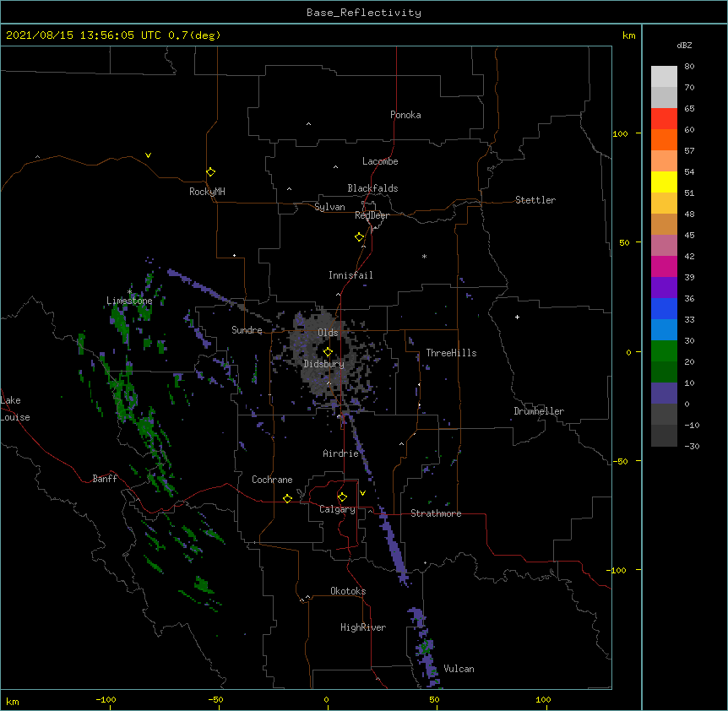
Task: Click white caret marker west of Ponoka
Action: pyautogui.click(x=308, y=124)
